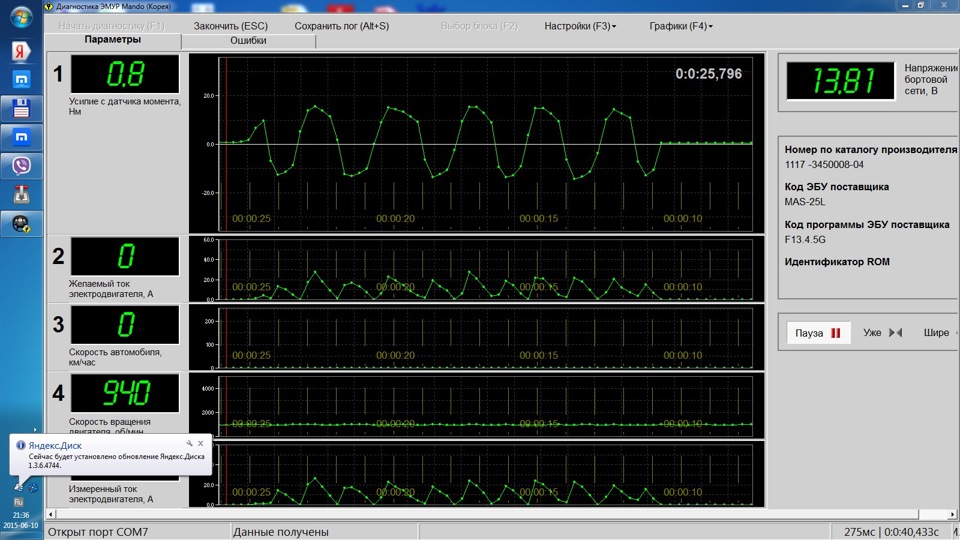Click Сохранить лог (Alt+S)

tap(341, 26)
